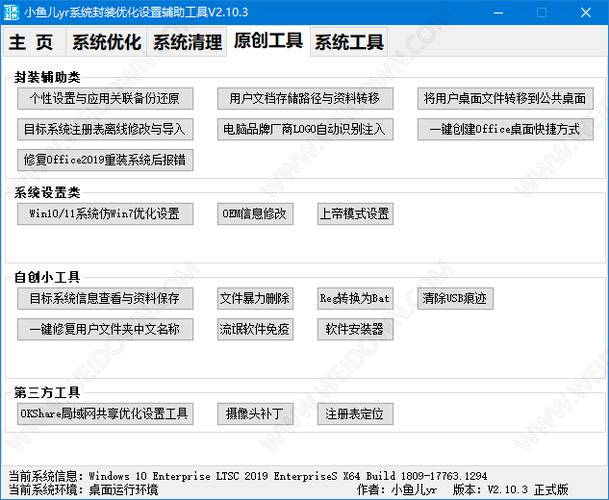Go to the 系统工具 tab
Image resolution: width=609 pixels, height=500 pixels.
coord(349,43)
